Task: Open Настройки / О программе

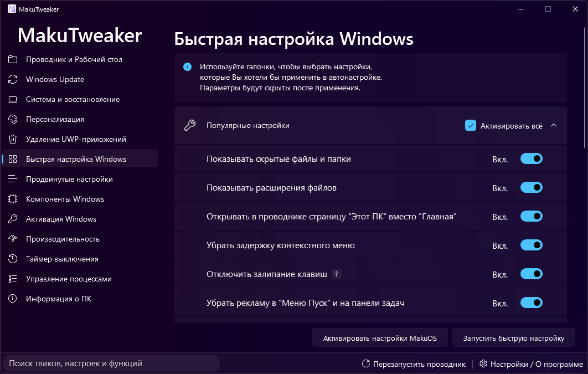Action: tap(531, 364)
